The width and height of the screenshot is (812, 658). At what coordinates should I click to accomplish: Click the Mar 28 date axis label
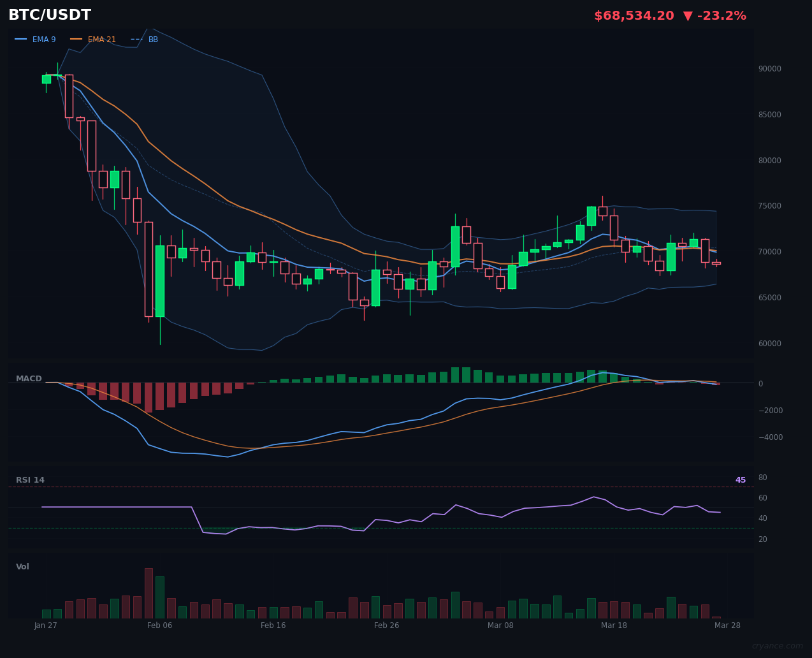[728, 625]
